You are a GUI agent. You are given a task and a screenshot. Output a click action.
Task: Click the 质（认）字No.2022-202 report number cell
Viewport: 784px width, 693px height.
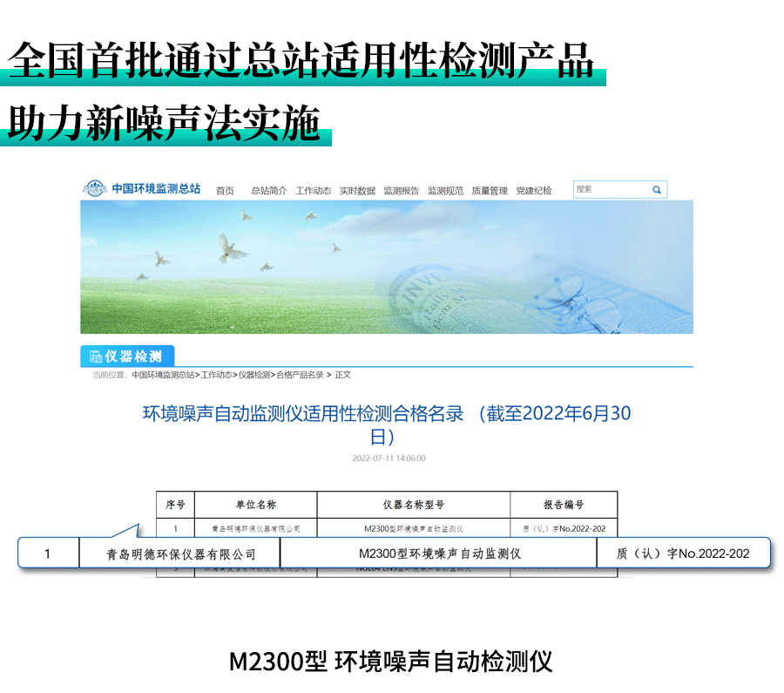click(x=681, y=552)
